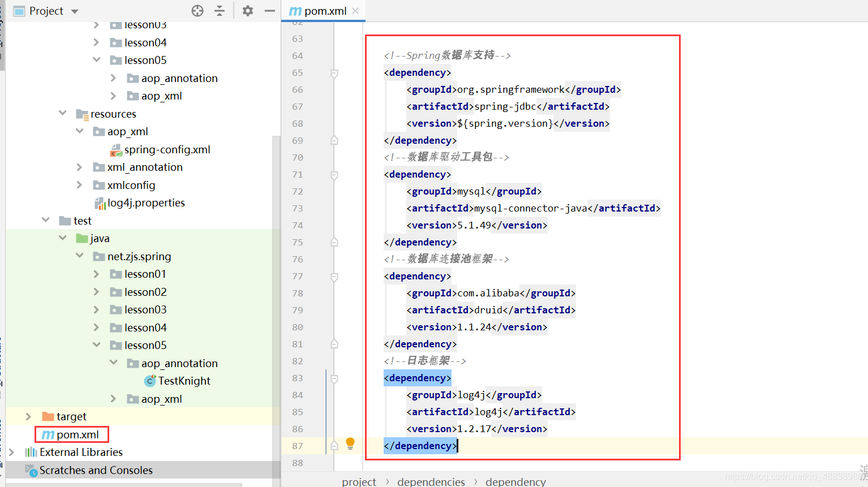Viewport: 868px width, 487px height.
Task: Click the TestKnight class icon
Action: pos(150,381)
